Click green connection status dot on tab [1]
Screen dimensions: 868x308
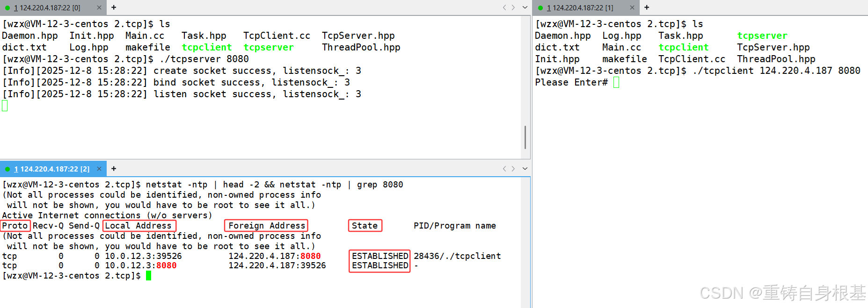coord(540,8)
